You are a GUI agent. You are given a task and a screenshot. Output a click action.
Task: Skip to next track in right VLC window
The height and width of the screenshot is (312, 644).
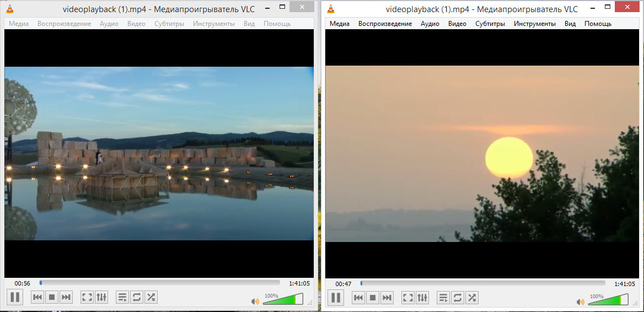pyautogui.click(x=387, y=297)
